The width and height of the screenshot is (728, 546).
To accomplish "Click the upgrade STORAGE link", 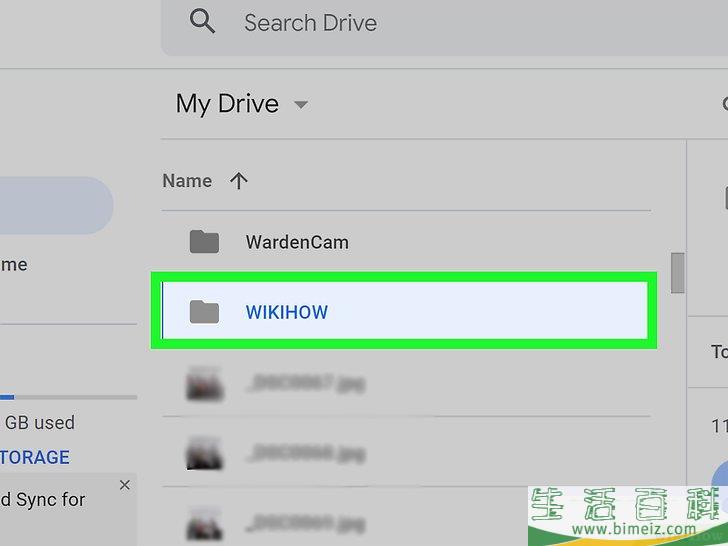I will pos(35,457).
